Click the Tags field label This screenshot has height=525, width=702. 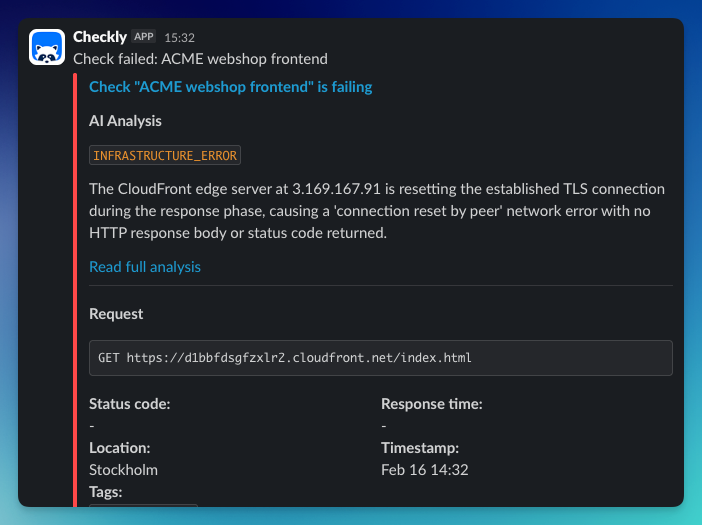pos(106,492)
